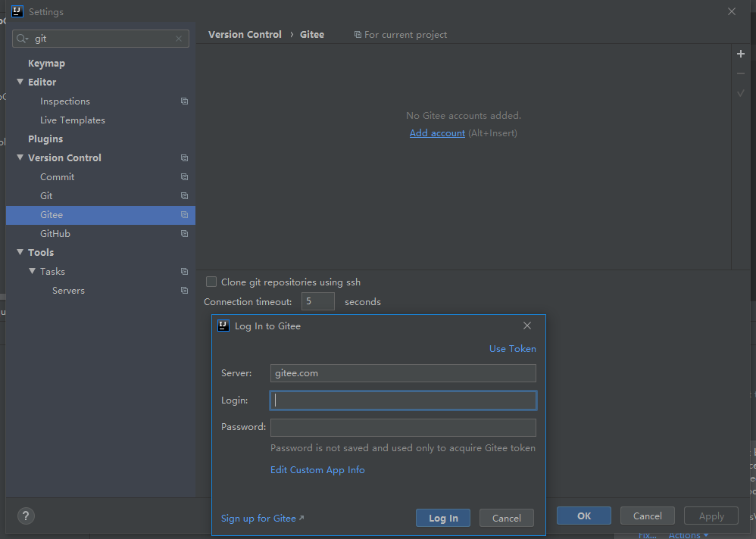Collapse the Tasks tree node
Screen dimensions: 756x539
(33, 271)
